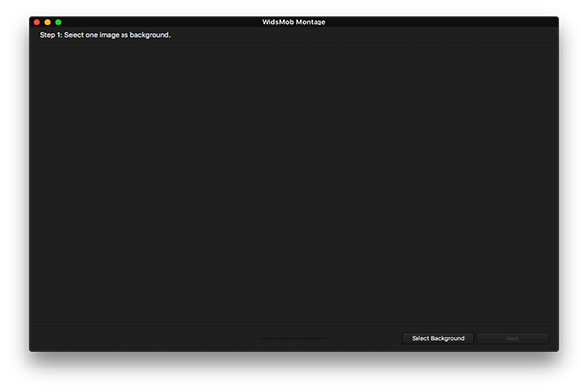Viewport: 588px width, 392px height.
Task: Maximize window using the green button
Action: [x=59, y=22]
